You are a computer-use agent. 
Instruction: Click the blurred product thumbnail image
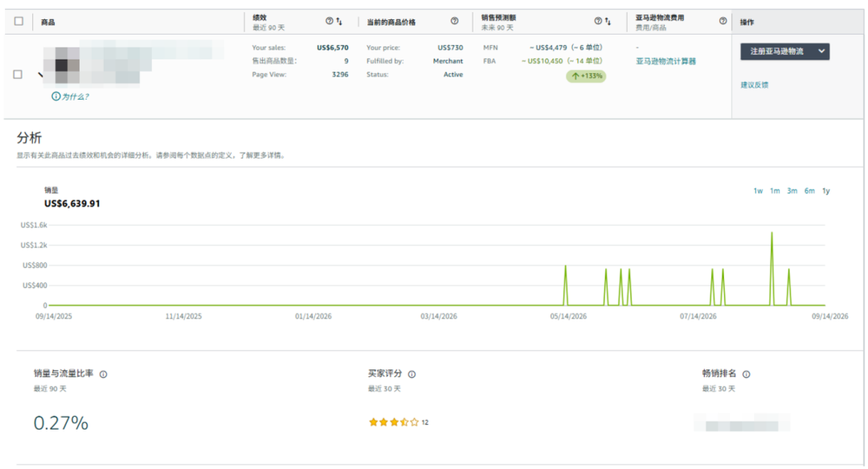pyautogui.click(x=61, y=65)
